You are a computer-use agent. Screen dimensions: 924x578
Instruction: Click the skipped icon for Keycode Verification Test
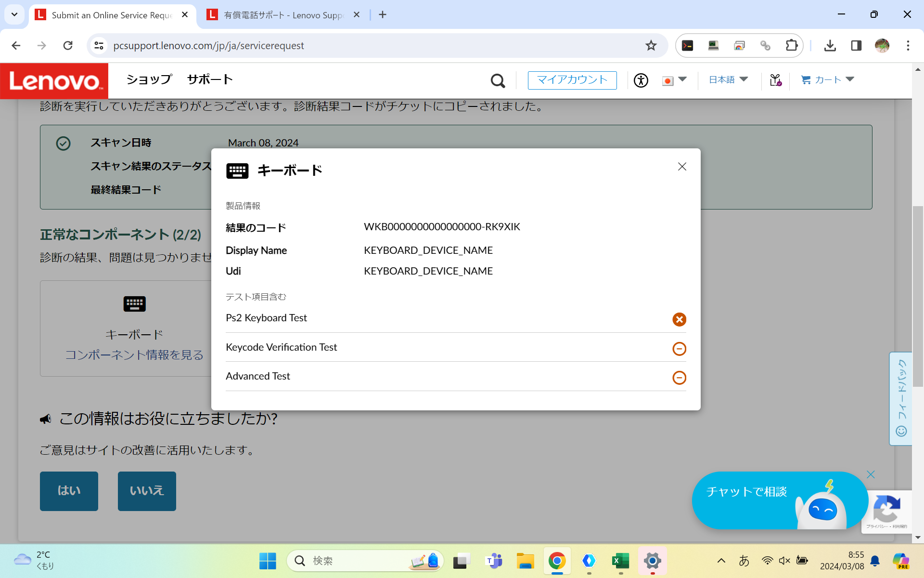click(679, 349)
